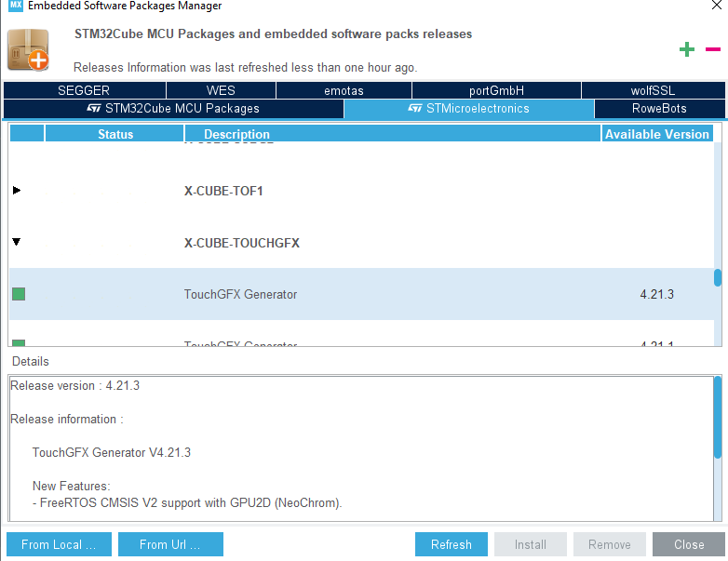Select the STMicroelectronics tab
The height and width of the screenshot is (561, 728).
pos(469,109)
